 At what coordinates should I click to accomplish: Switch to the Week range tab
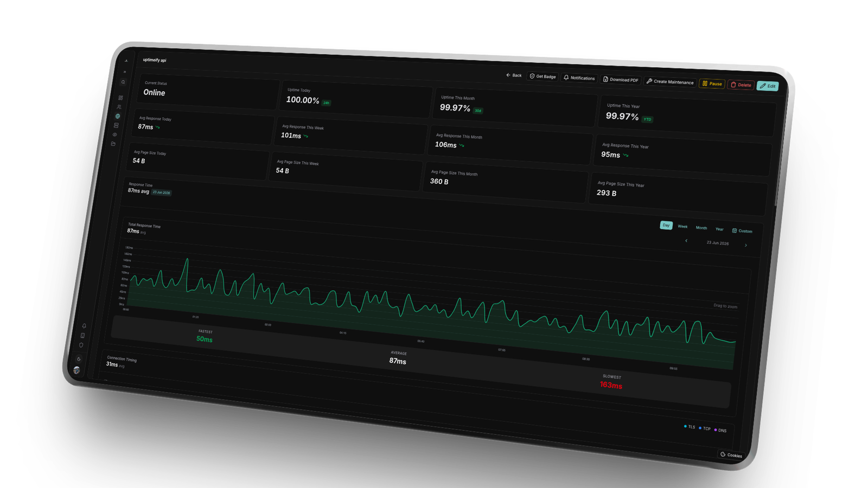[682, 227]
